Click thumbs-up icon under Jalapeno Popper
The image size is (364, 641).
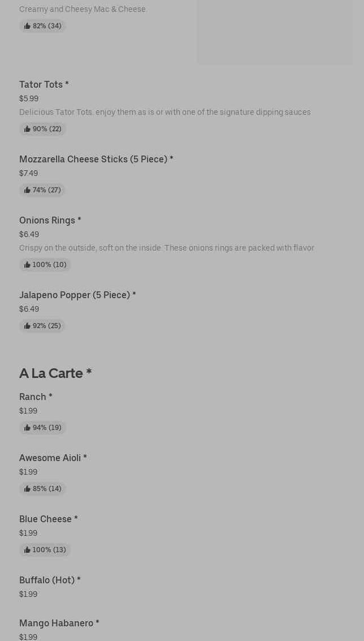pyautogui.click(x=27, y=326)
